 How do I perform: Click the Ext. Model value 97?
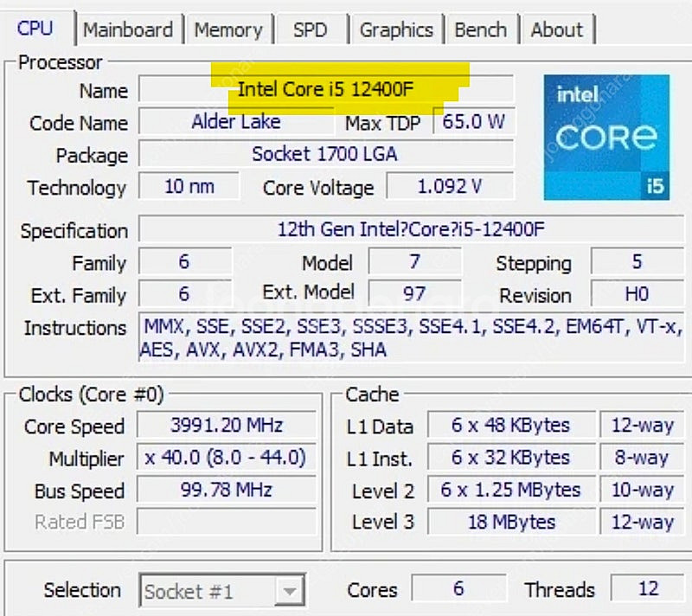pos(415,293)
